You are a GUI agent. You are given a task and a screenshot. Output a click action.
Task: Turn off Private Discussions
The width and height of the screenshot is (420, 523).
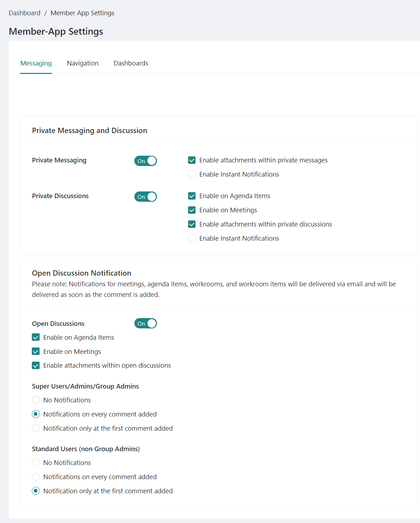[145, 196]
